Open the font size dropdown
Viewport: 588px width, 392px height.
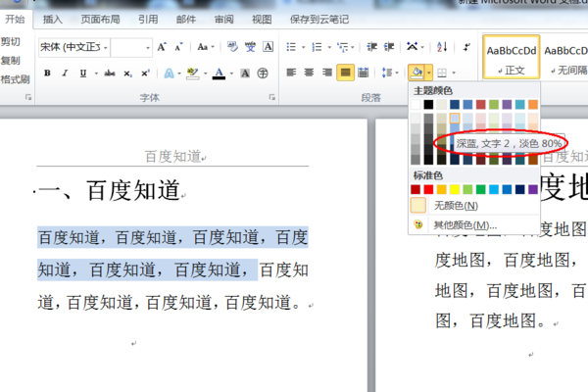point(147,47)
